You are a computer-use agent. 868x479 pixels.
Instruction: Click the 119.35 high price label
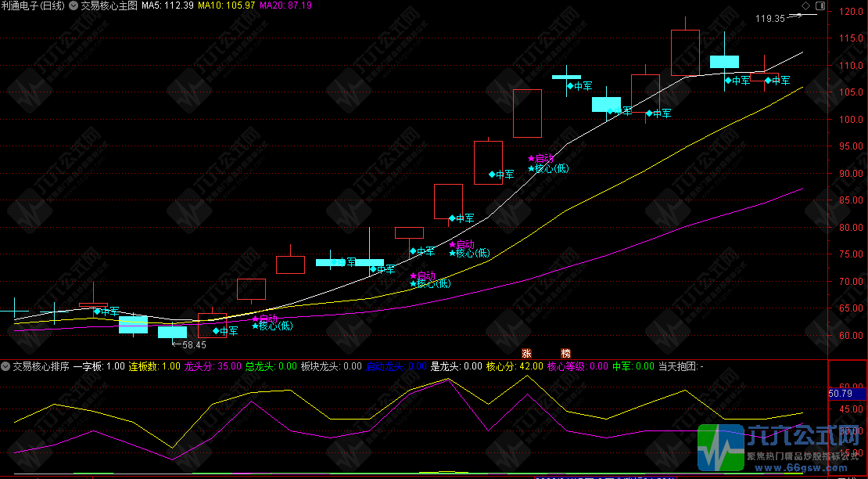point(770,18)
